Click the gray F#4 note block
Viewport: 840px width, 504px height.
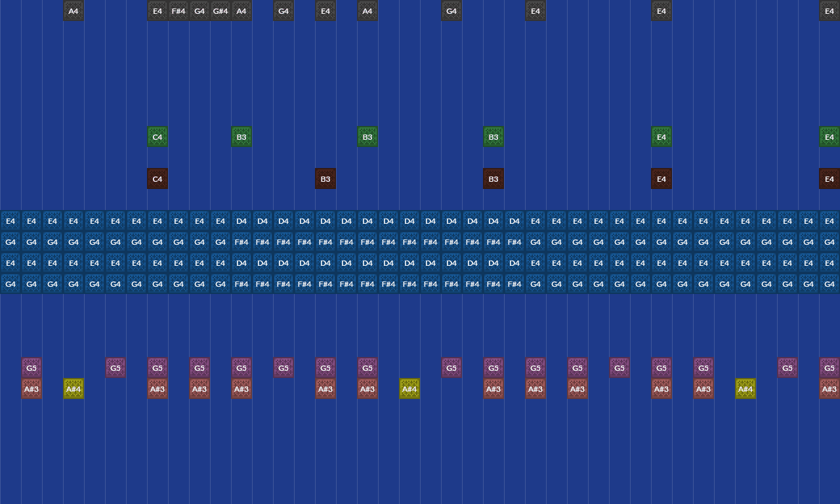pyautogui.click(x=178, y=11)
